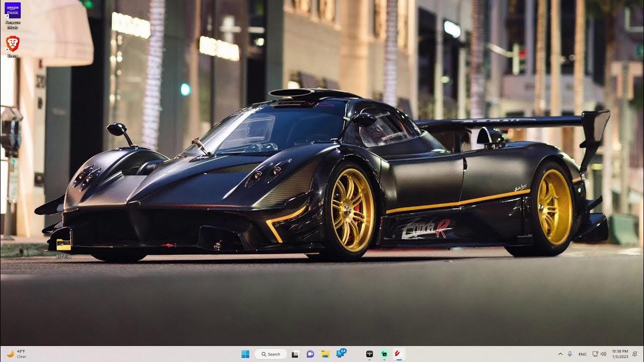The height and width of the screenshot is (362, 644).
Task: Click the microphone icon in system tray
Action: [x=570, y=354]
